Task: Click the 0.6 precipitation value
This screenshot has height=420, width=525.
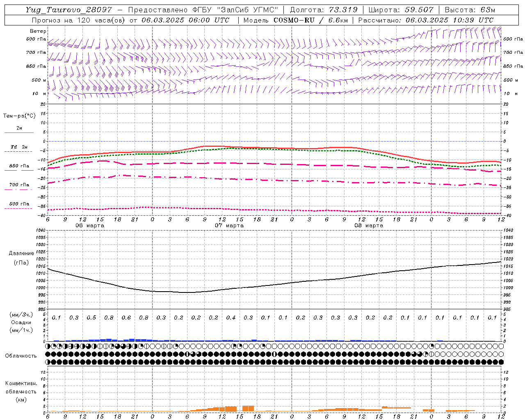Action: point(126,318)
